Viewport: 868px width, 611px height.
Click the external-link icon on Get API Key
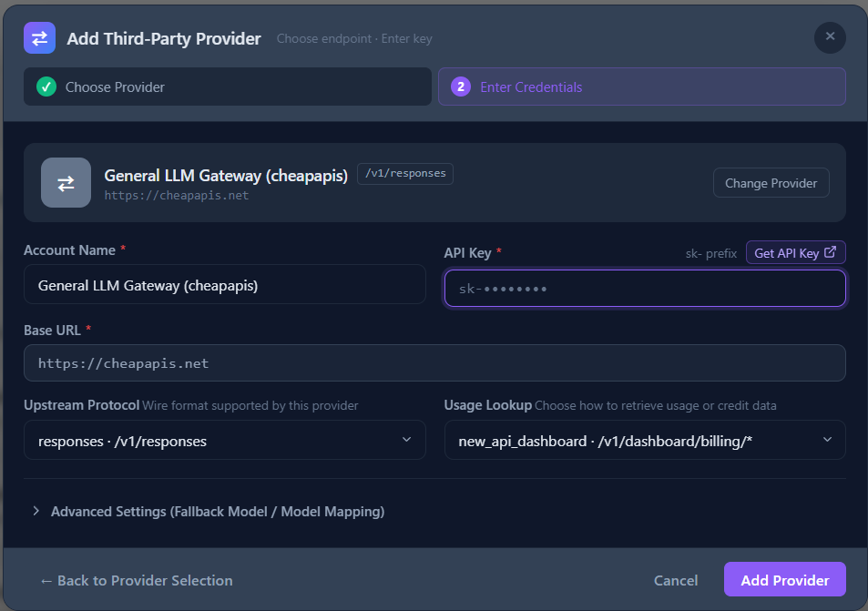pyautogui.click(x=830, y=252)
